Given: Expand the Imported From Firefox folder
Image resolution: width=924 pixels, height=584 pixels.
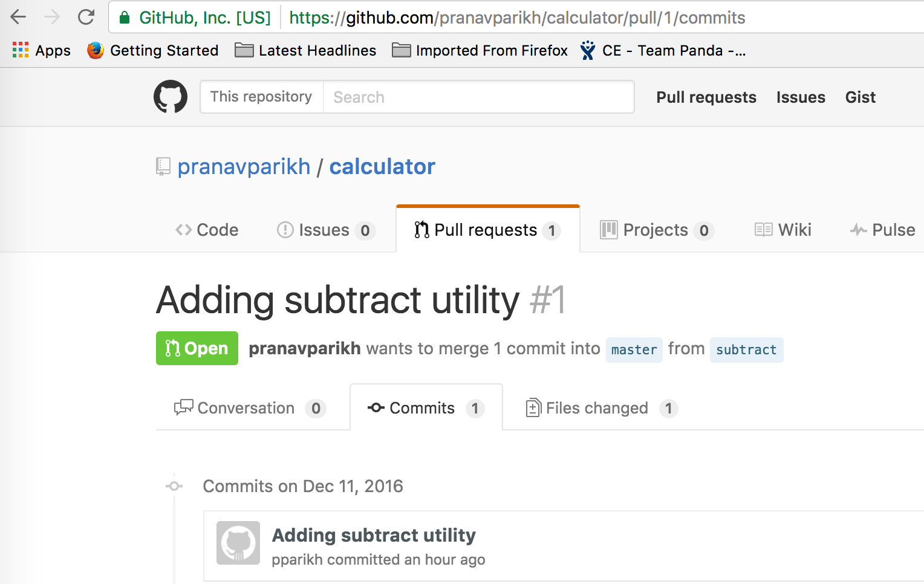Looking at the screenshot, I should (x=480, y=50).
